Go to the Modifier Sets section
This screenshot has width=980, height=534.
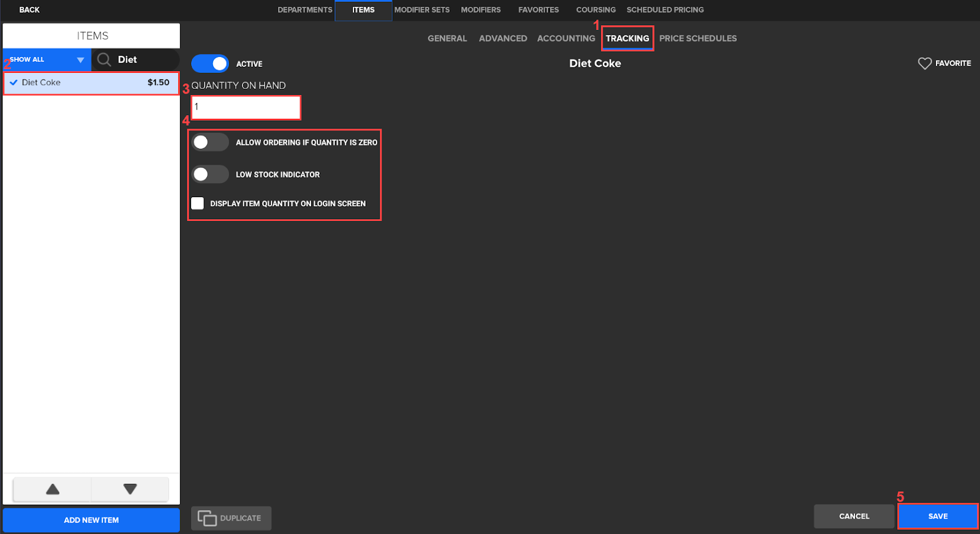421,10
